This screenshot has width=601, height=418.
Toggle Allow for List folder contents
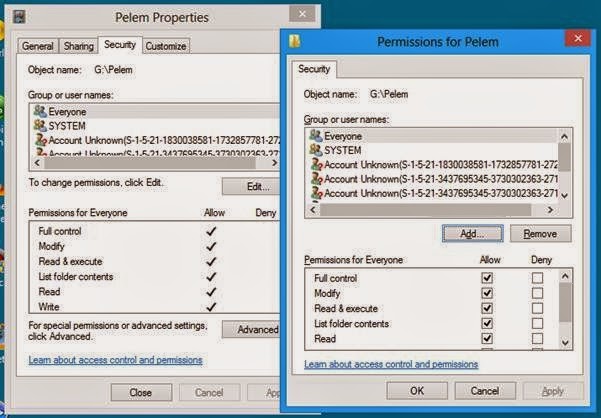point(487,323)
